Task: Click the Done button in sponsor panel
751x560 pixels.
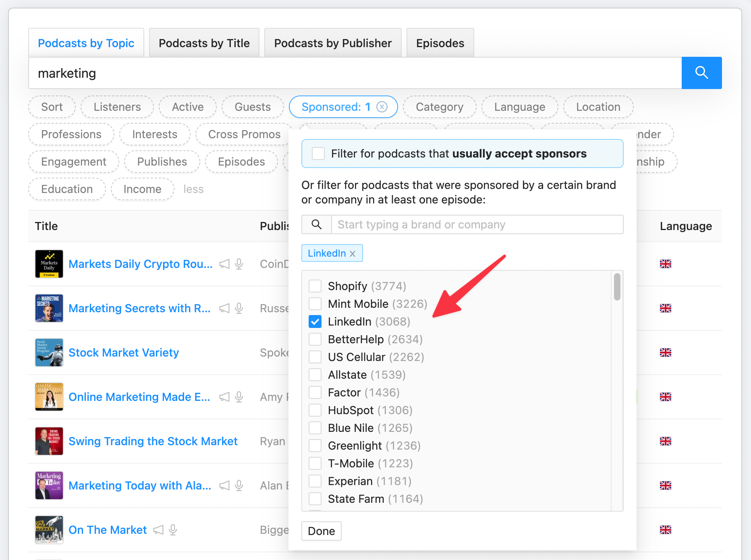Action: point(322,531)
